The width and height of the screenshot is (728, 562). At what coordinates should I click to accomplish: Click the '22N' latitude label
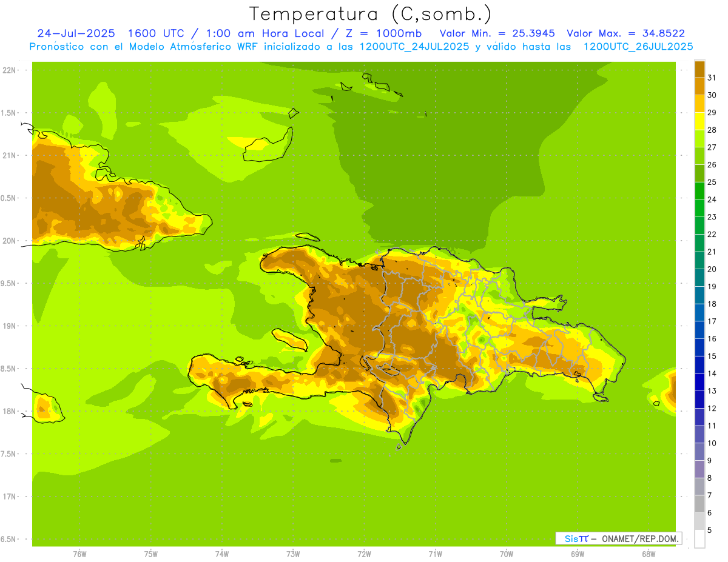pos(9,70)
